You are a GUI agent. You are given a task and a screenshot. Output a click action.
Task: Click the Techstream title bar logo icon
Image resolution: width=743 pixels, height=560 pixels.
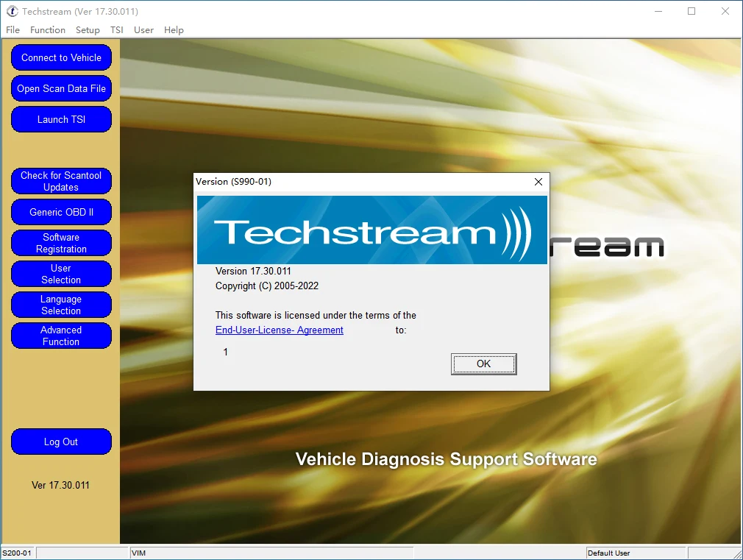click(13, 11)
